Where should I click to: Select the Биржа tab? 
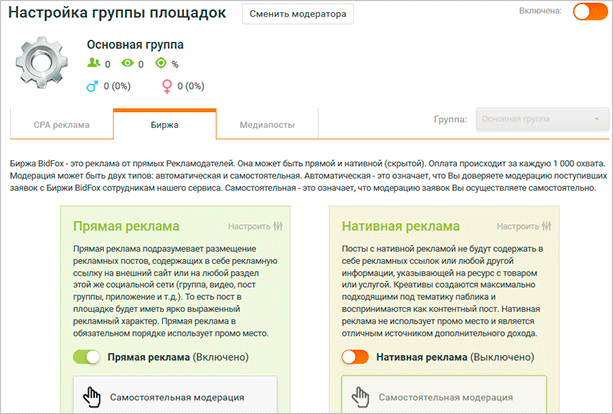pos(165,125)
